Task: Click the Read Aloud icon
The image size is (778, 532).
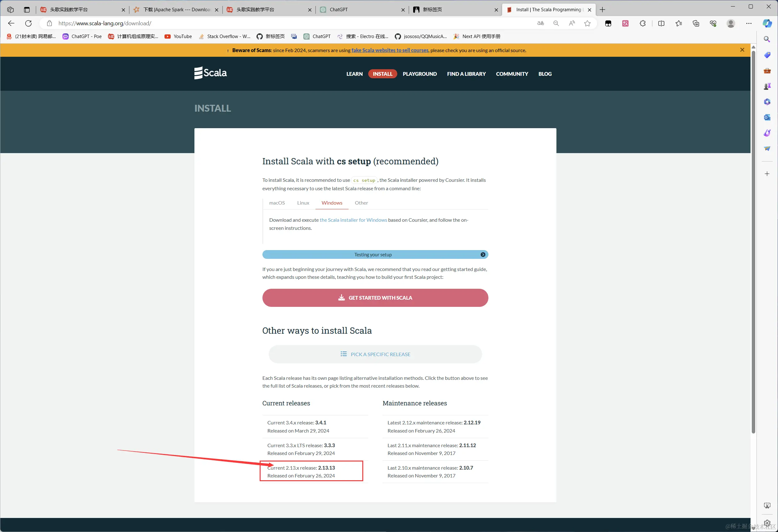Action: point(572,23)
